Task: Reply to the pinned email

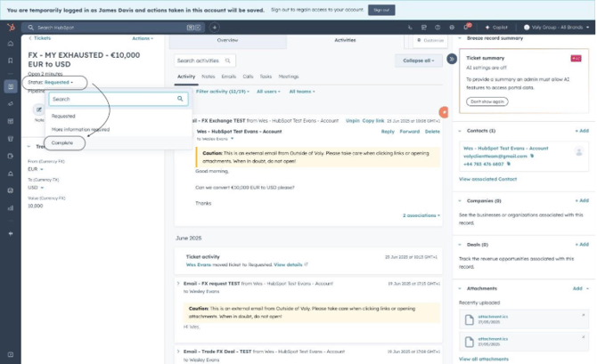Action: tap(388, 132)
